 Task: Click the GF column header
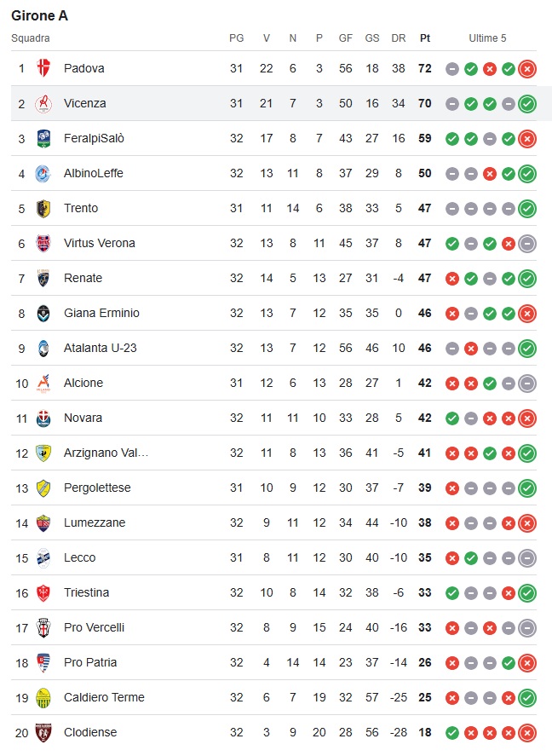coord(345,38)
